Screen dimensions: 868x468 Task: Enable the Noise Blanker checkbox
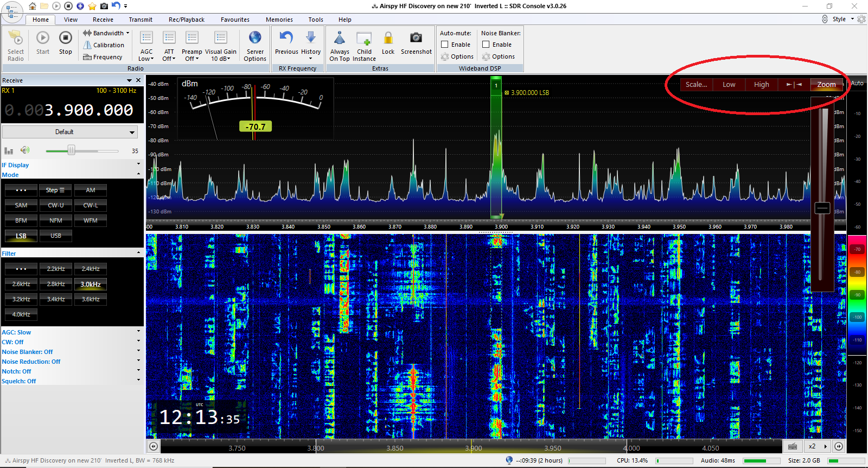click(x=486, y=45)
